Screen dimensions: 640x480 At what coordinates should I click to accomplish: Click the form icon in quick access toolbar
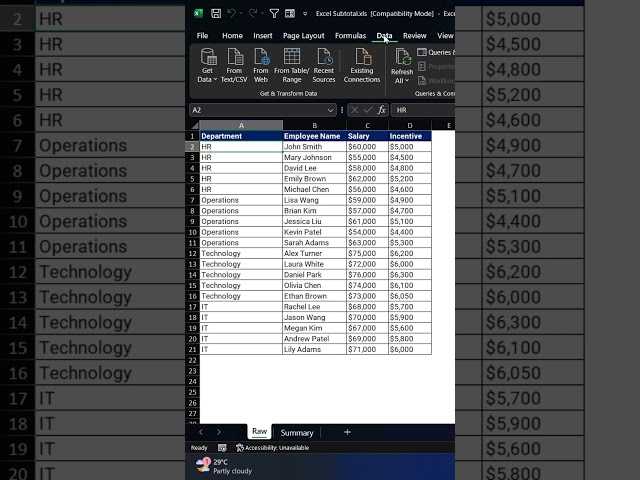point(290,13)
